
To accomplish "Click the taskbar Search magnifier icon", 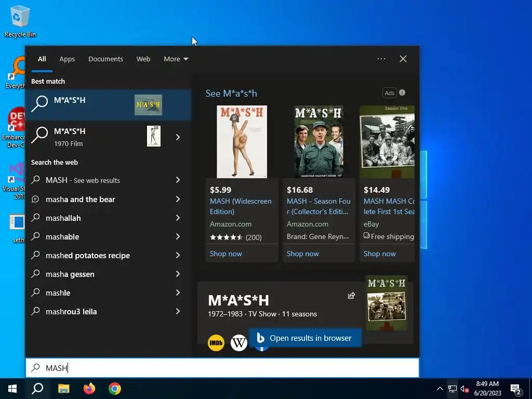I will pyautogui.click(x=37, y=389).
